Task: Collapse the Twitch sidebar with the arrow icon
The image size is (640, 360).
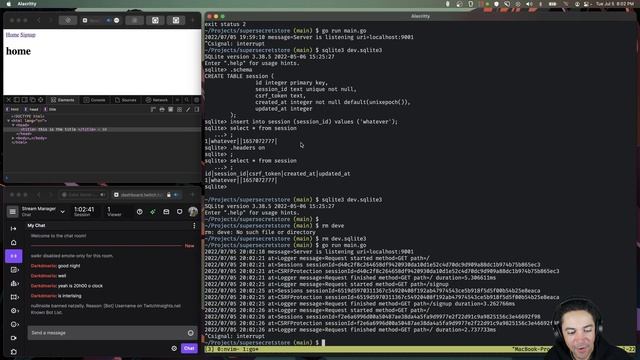Action: pyautogui.click(x=13, y=229)
